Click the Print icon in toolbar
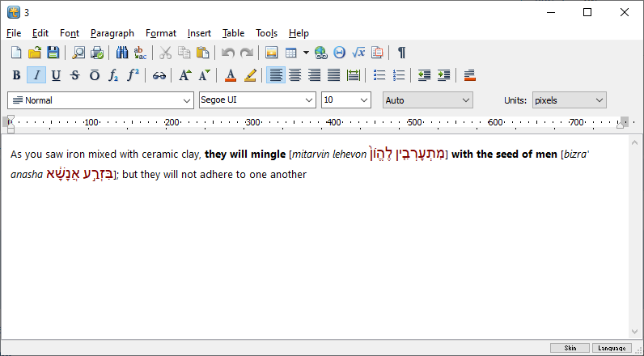This screenshot has width=644, height=356. [x=97, y=53]
